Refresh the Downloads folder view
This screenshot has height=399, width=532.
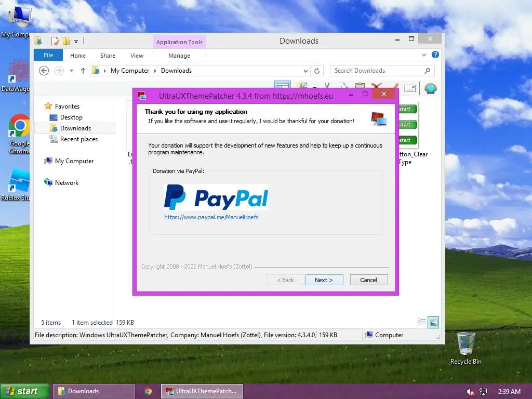pyautogui.click(x=317, y=71)
